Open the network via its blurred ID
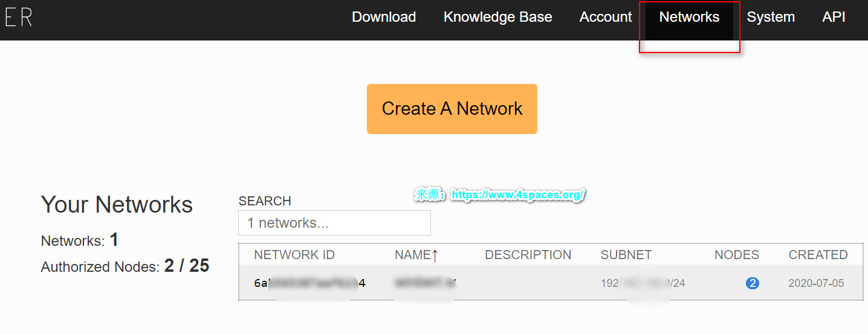Viewport: 868px width, 334px height. click(309, 283)
